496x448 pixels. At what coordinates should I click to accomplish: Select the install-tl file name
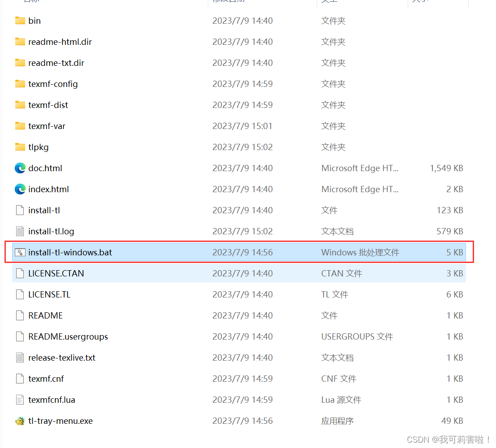[x=44, y=210]
